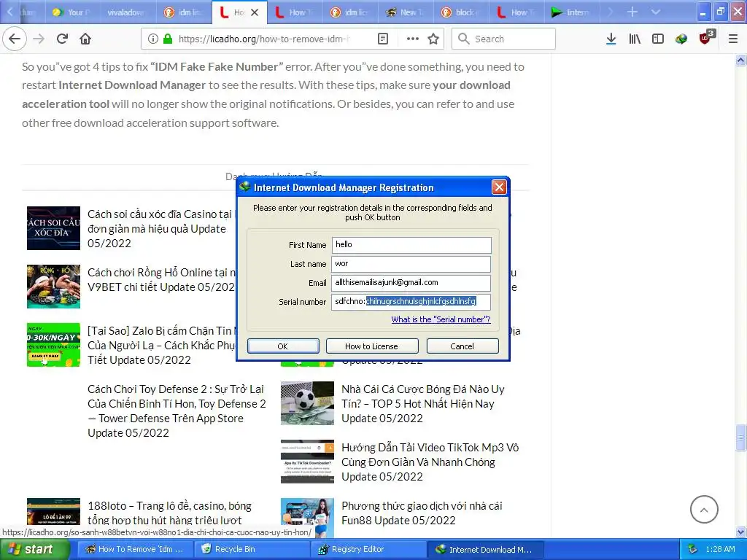Open the page actions three-dot menu

[413, 39]
